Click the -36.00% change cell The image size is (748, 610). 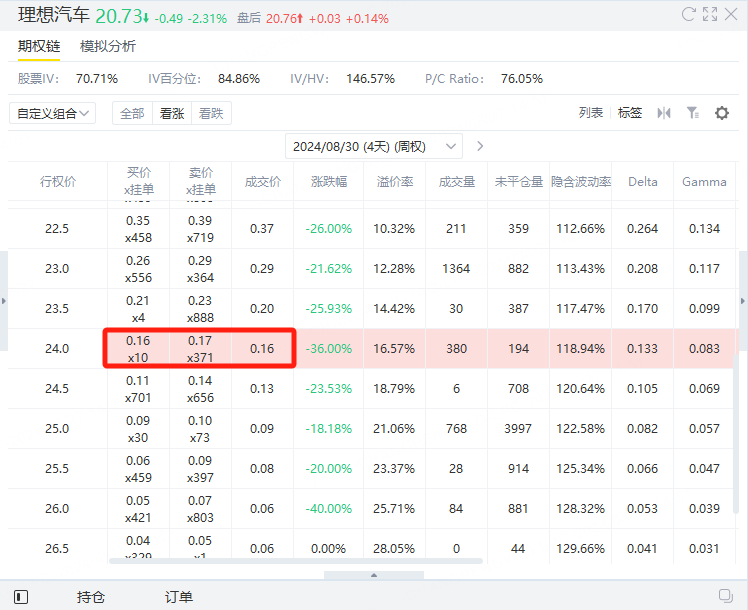coord(329,349)
